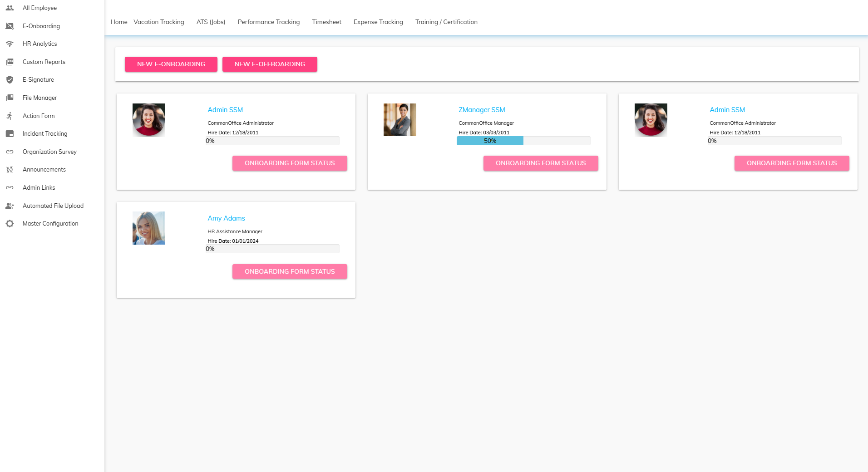Open Automated File Upload

coord(53,206)
